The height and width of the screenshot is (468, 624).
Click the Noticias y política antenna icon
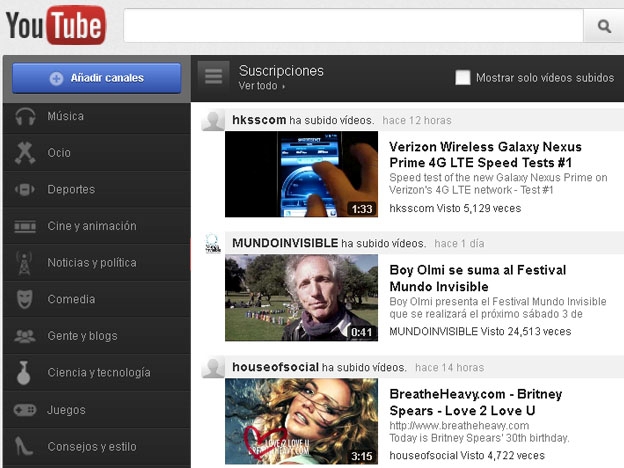(x=24, y=263)
